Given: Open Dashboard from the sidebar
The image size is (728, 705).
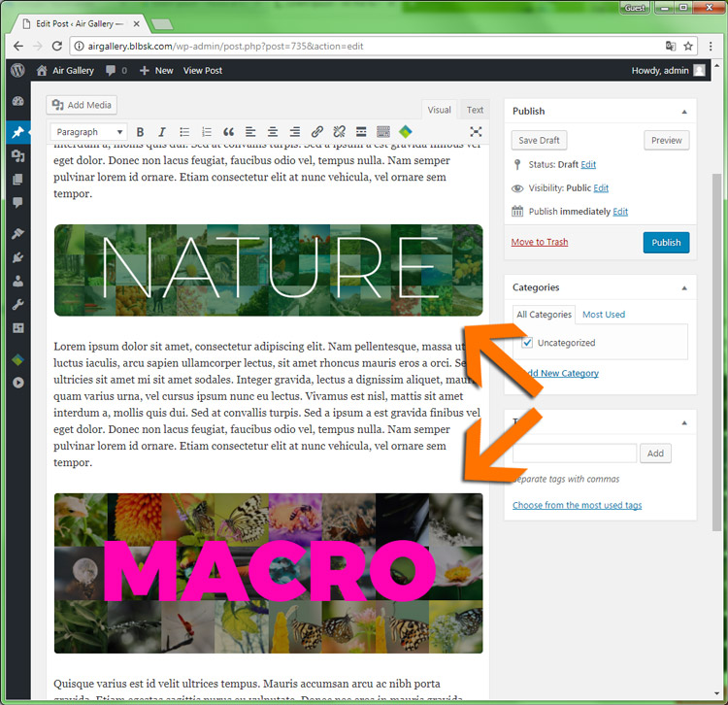Looking at the screenshot, I should click(18, 101).
